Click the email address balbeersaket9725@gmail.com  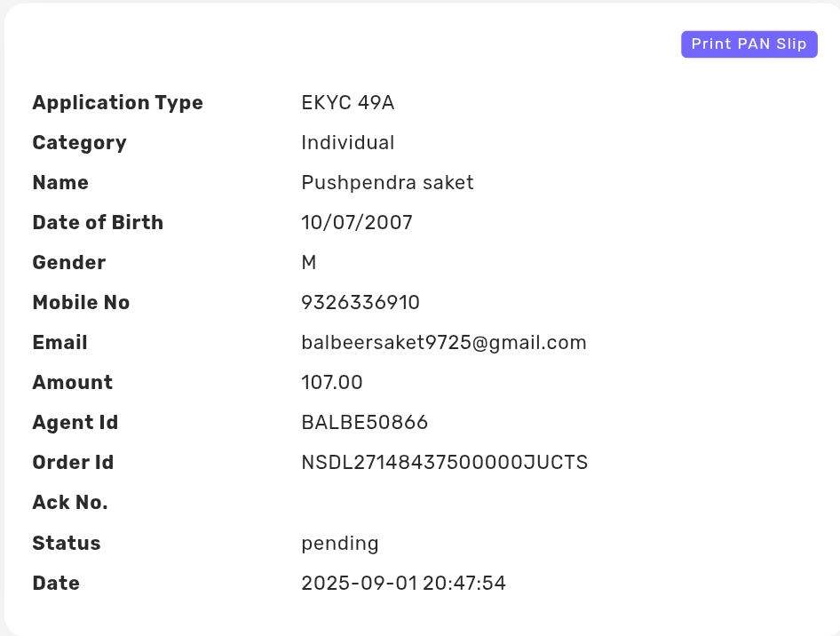(444, 343)
